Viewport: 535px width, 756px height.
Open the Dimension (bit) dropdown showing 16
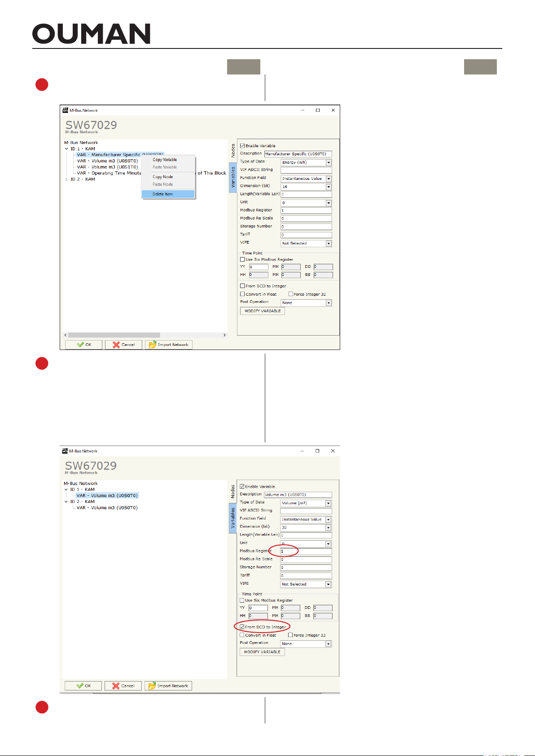(x=329, y=187)
